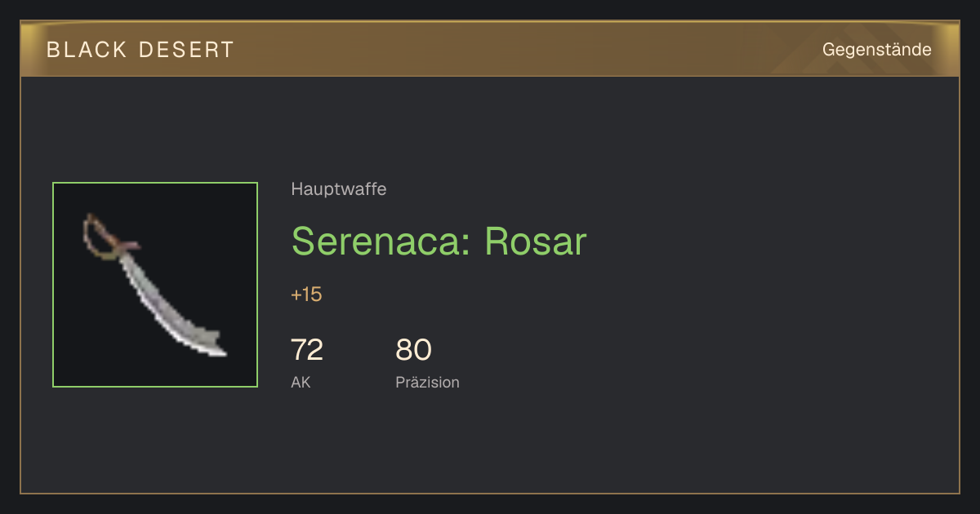Click the middle of the sword blade

pyautogui.click(x=159, y=294)
